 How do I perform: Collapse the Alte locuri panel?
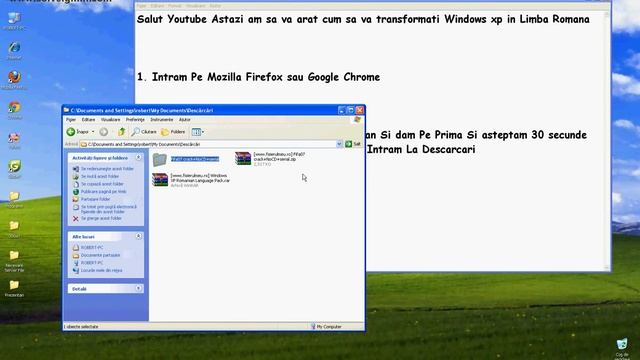[138, 236]
